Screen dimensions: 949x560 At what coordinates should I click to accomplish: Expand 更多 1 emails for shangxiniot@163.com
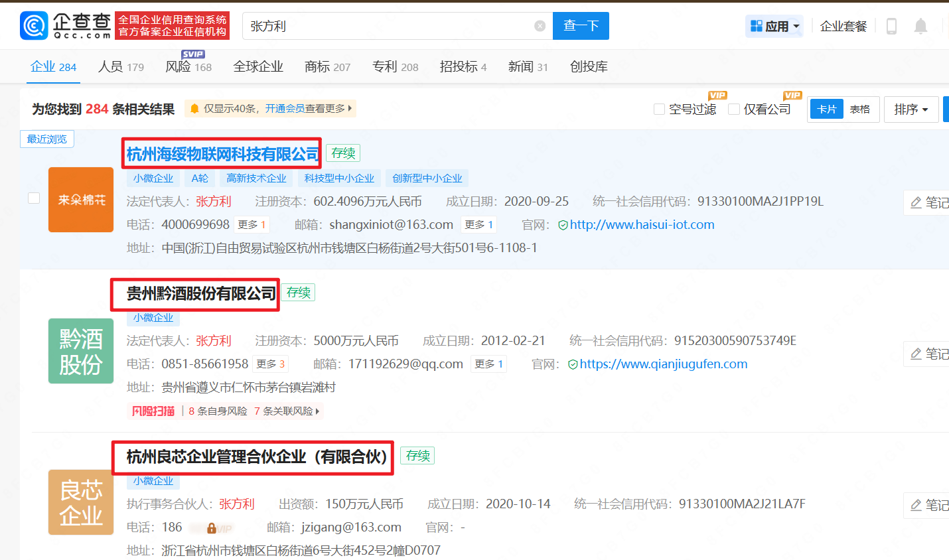click(479, 225)
